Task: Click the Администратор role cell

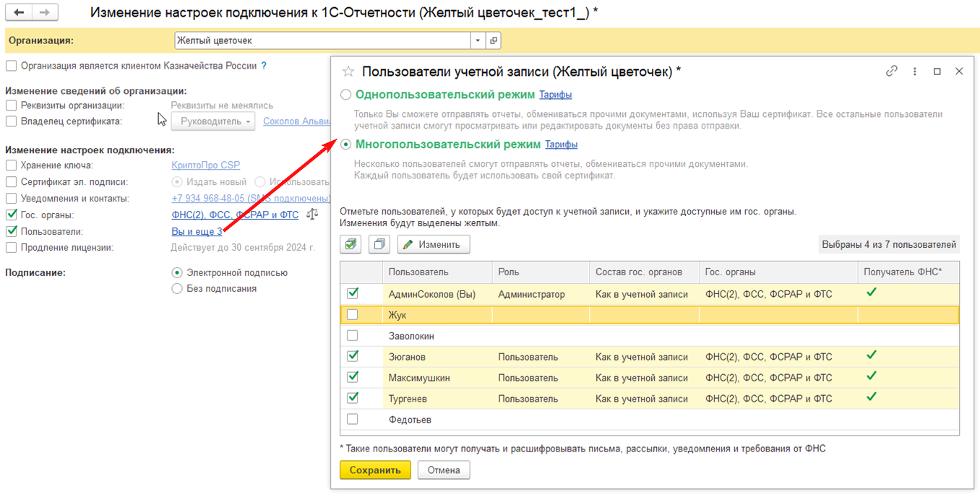Action: (x=541, y=294)
